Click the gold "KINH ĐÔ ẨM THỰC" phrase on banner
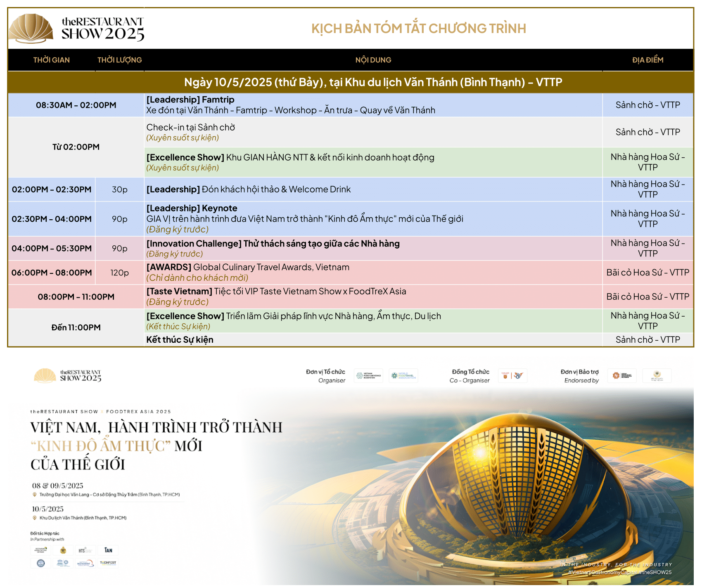Image resolution: width=702 pixels, height=588 pixels. [101, 446]
